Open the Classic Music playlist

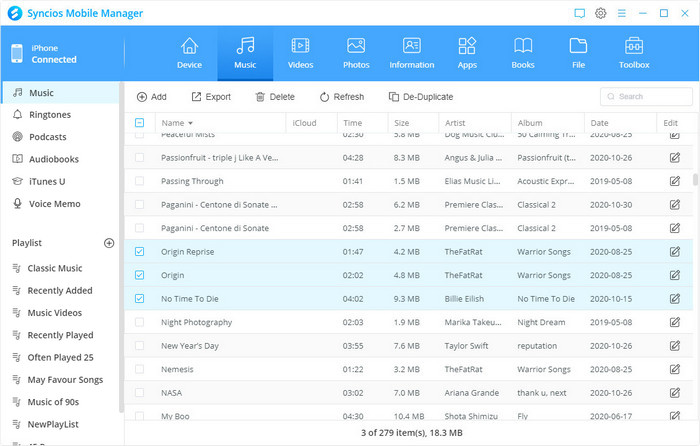pyautogui.click(x=54, y=268)
